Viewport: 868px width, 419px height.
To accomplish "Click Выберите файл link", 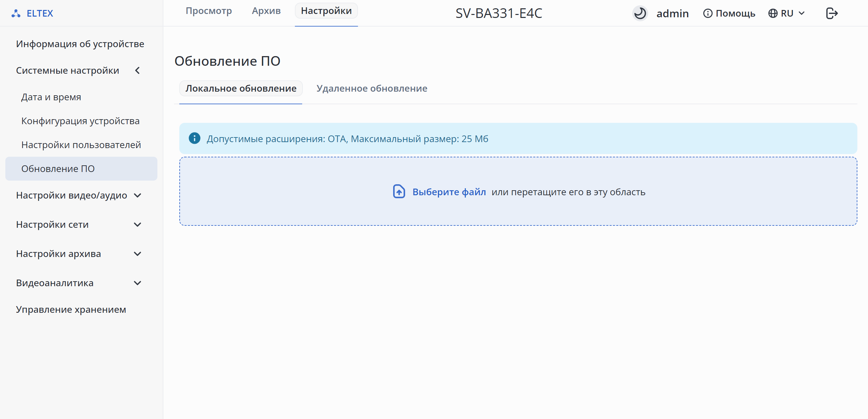I will pyautogui.click(x=449, y=192).
